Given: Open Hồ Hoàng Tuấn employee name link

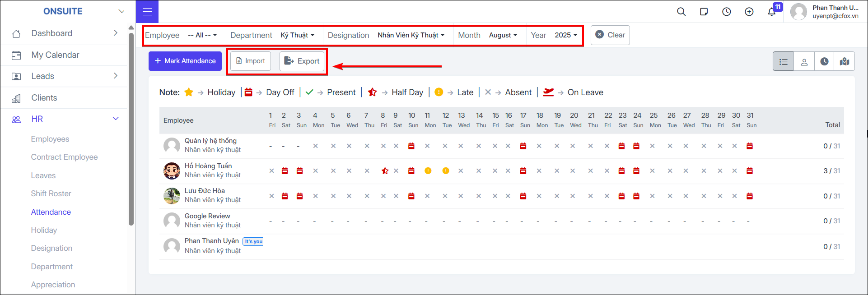Looking at the screenshot, I should (x=208, y=166).
